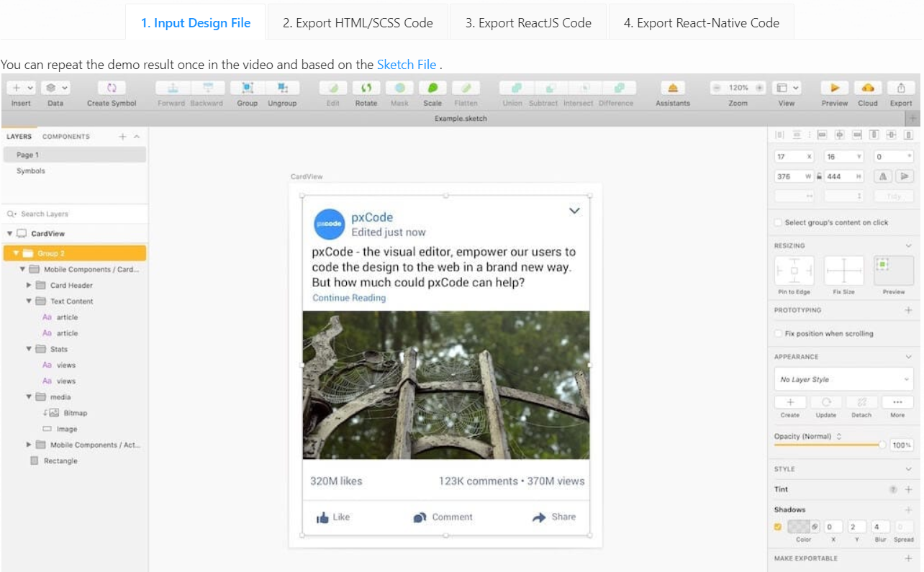Align layers to the right edge
This screenshot has height=572, width=924.
point(857,135)
